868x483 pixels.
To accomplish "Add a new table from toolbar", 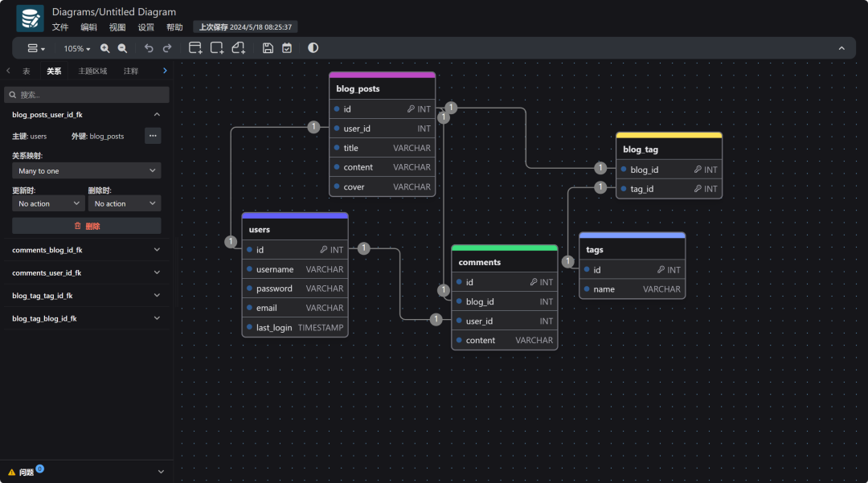I will (195, 48).
